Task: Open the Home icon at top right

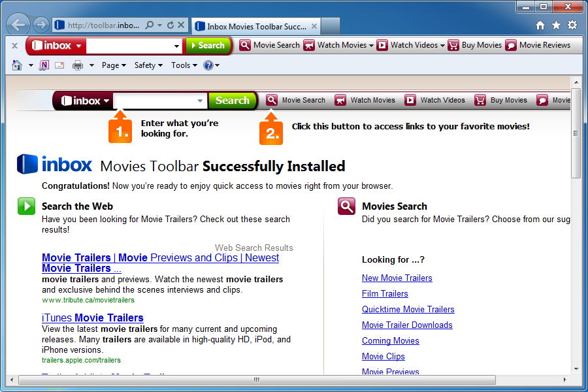Action: 540,25
